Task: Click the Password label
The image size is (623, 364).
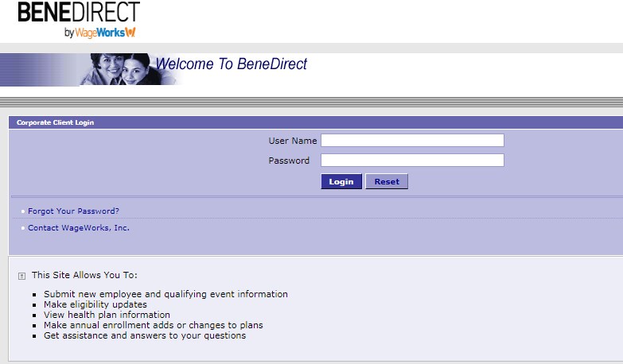Action: [289, 161]
